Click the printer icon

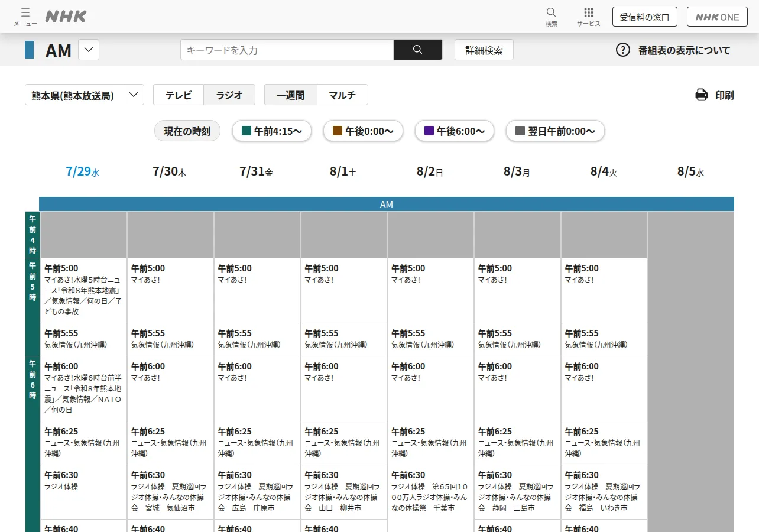tap(702, 95)
